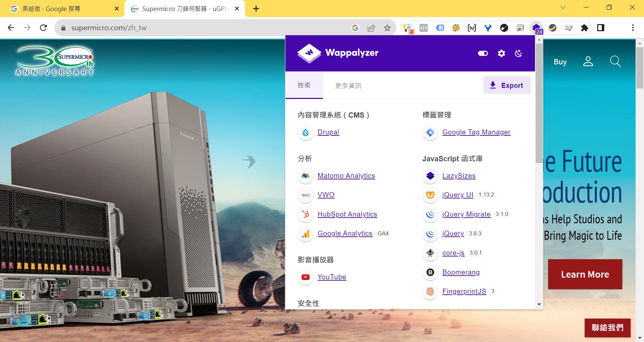Click the Wappalyzer popup scrollbar thumb
The width and height of the screenshot is (644, 342).
(539, 103)
